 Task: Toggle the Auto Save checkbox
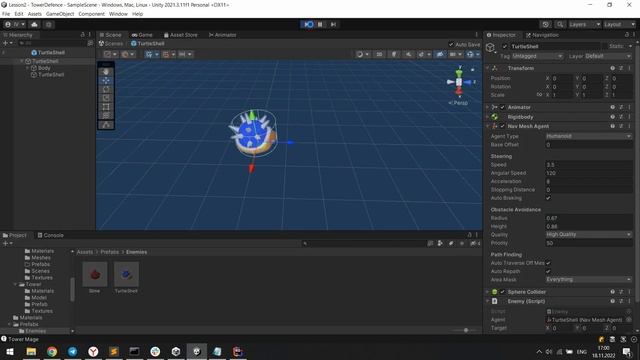[451, 44]
